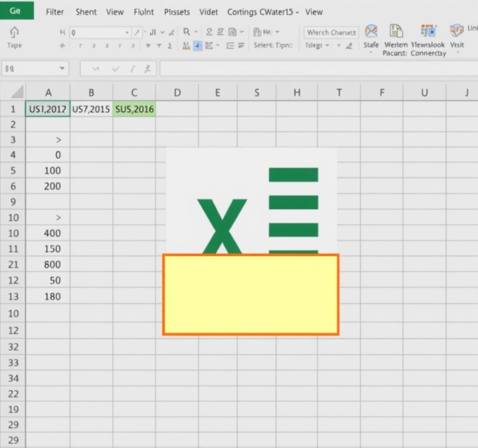The width and height of the screenshot is (478, 448).
Task: Click the Select Tpn label
Action: tap(273, 45)
